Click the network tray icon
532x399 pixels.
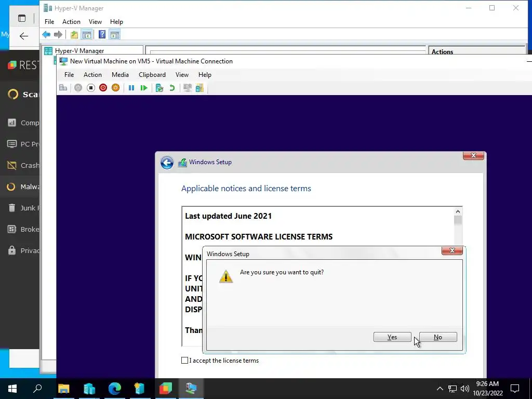[453, 389]
